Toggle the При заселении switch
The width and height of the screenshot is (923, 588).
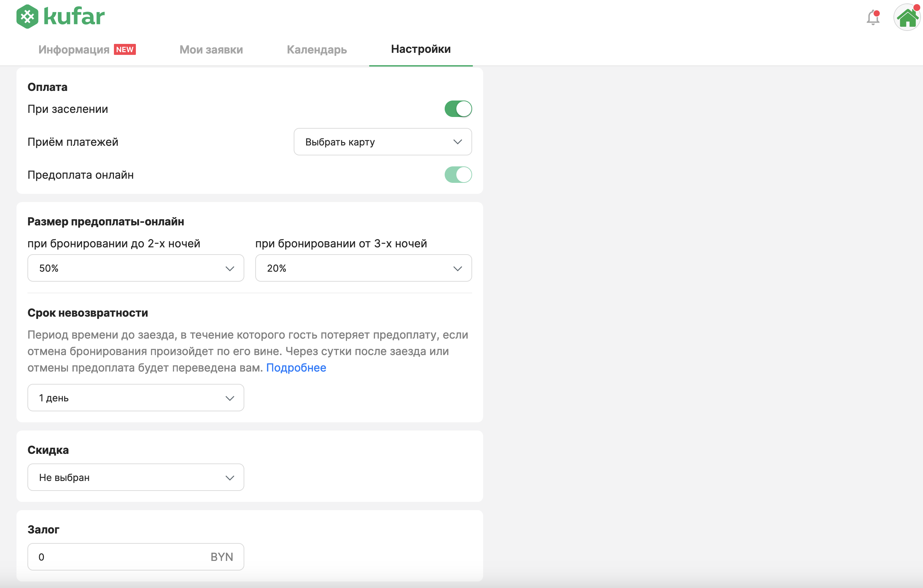tap(458, 109)
